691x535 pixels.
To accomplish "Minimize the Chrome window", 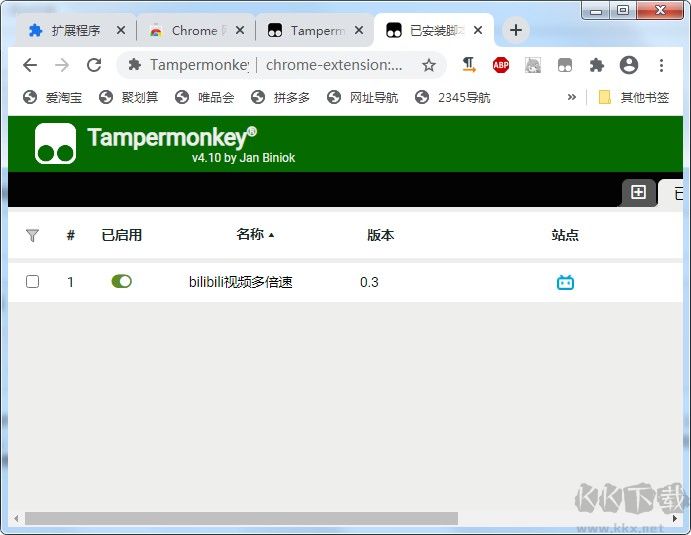I will pyautogui.click(x=595, y=11).
